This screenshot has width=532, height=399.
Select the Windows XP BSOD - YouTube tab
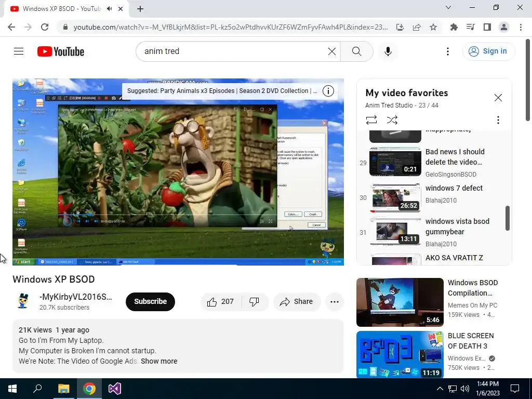(x=61, y=9)
